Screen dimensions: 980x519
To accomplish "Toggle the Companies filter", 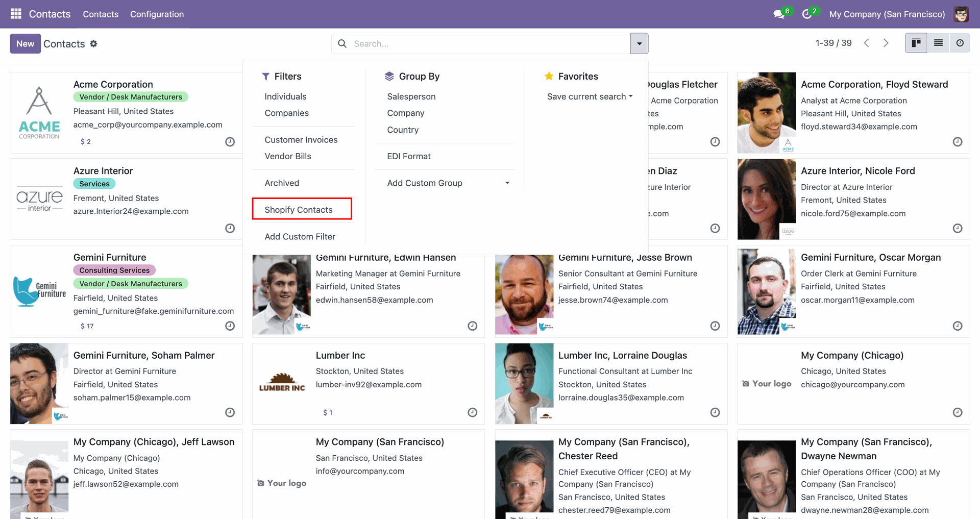I will pyautogui.click(x=286, y=113).
